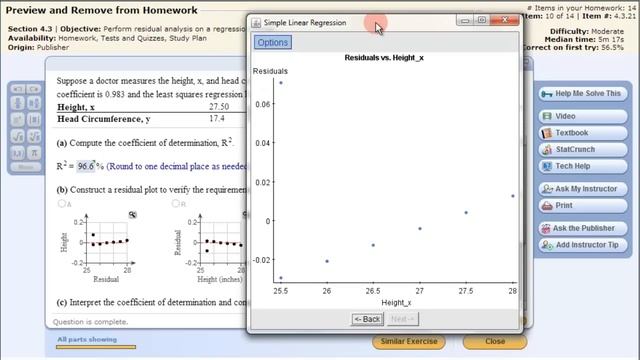Click the 'Head Circumference, y' row header

pyautogui.click(x=104, y=119)
